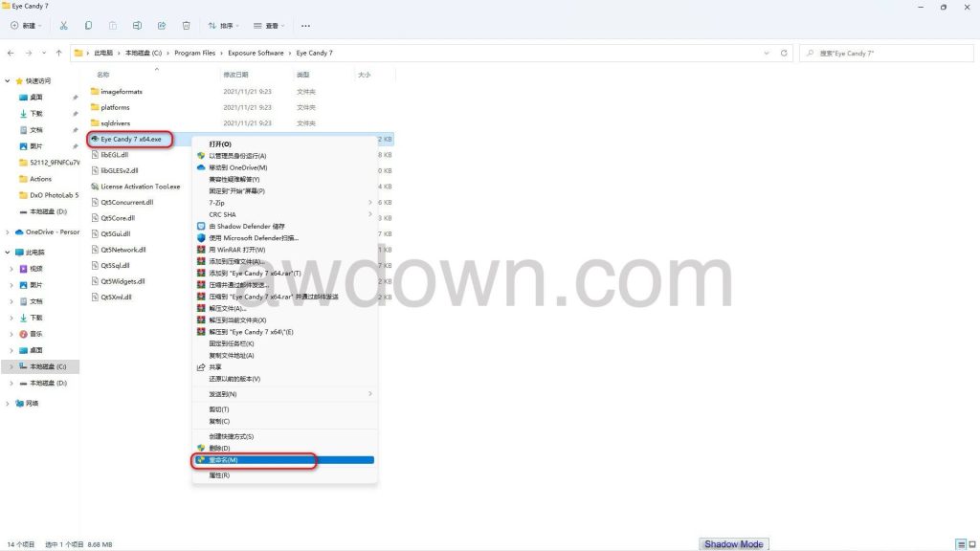The image size is (980, 551).
Task: Open the 排序 (Sort) dropdown
Action: pyautogui.click(x=225, y=25)
